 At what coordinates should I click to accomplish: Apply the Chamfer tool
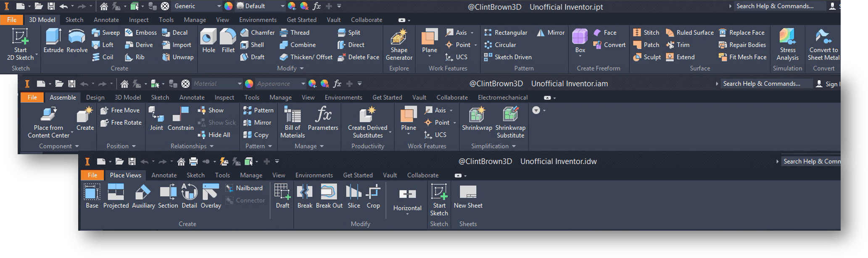click(257, 32)
